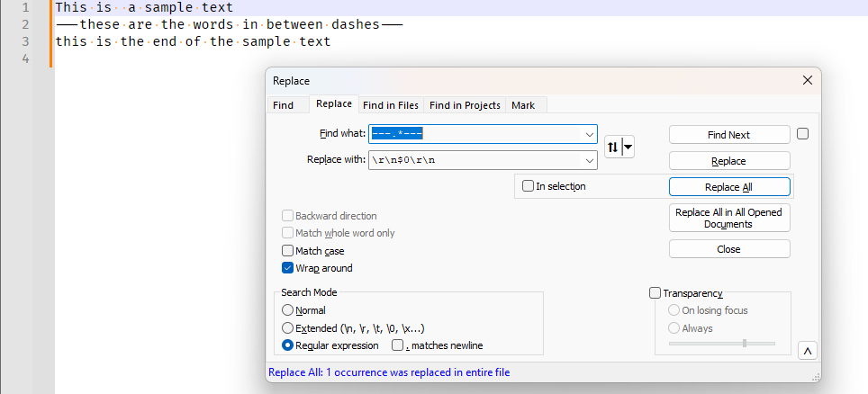The width and height of the screenshot is (868, 394).
Task: Open the Find what history dropdown
Action: (x=589, y=134)
